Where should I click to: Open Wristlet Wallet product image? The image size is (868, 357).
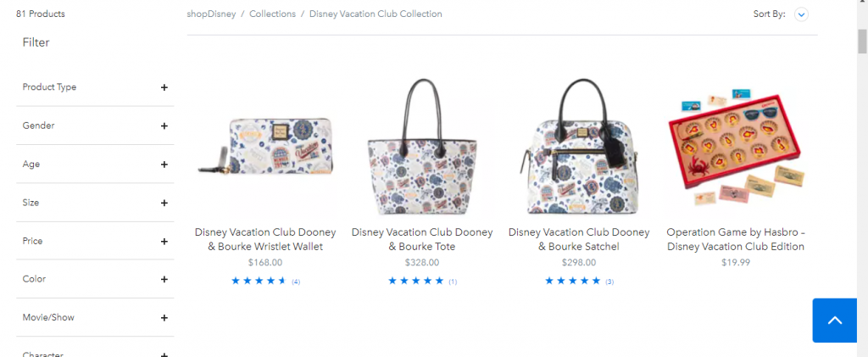[265, 147]
